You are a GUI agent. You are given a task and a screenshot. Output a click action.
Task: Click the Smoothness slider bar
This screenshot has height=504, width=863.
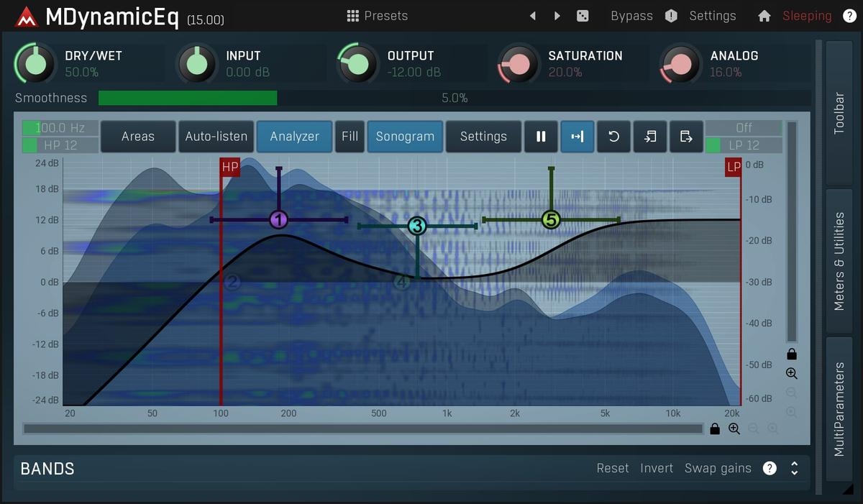[x=454, y=98]
